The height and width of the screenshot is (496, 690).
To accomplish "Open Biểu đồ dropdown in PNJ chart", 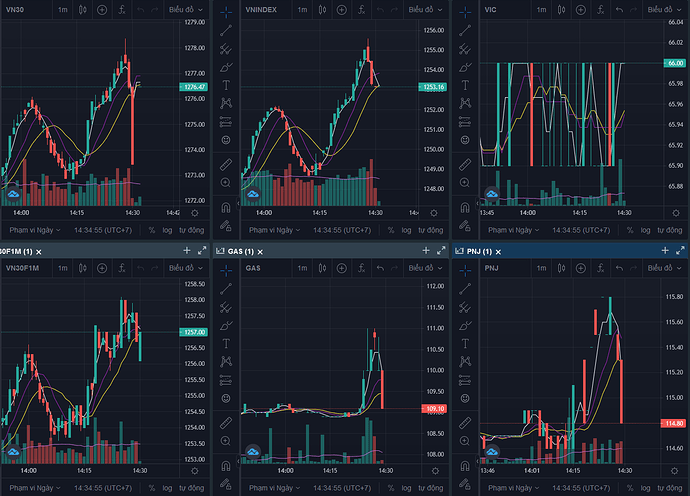I will [664, 268].
